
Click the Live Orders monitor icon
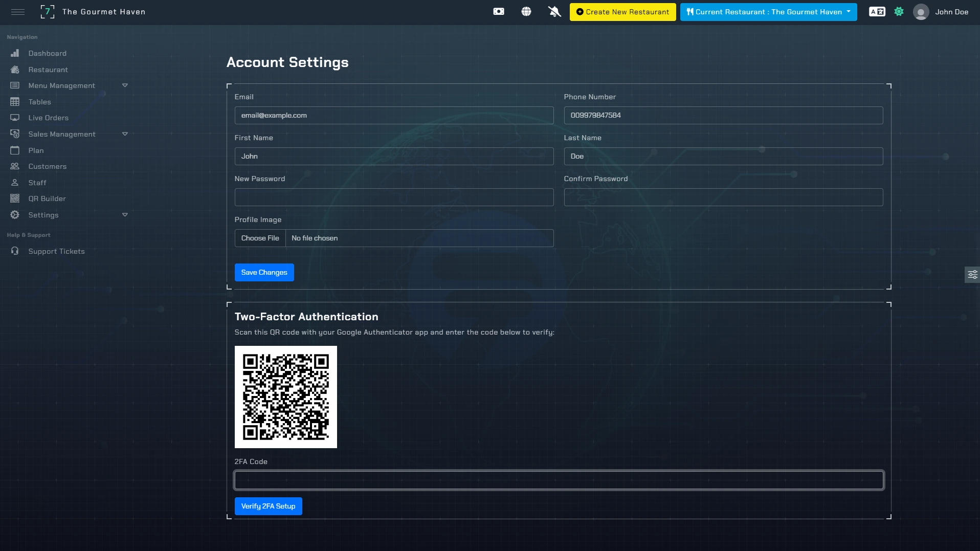(15, 118)
